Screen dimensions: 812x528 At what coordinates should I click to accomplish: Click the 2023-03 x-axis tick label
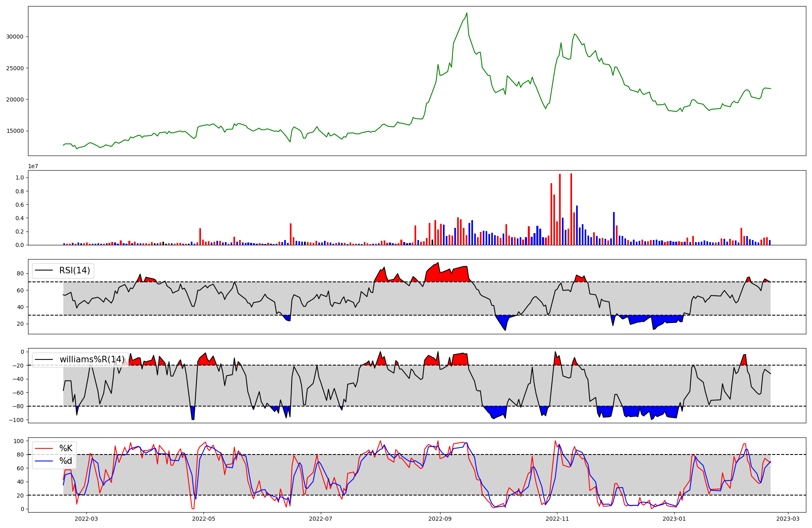(x=788, y=519)
